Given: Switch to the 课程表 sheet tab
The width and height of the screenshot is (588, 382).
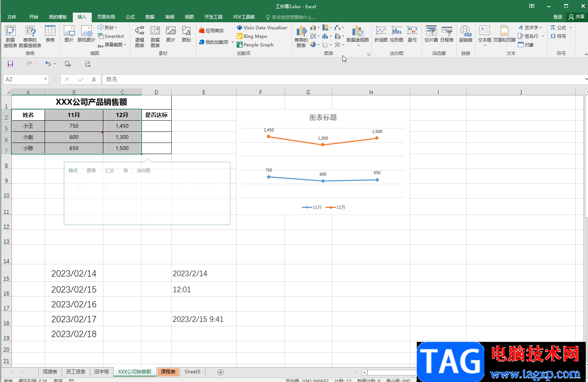Looking at the screenshot, I should 168,372.
